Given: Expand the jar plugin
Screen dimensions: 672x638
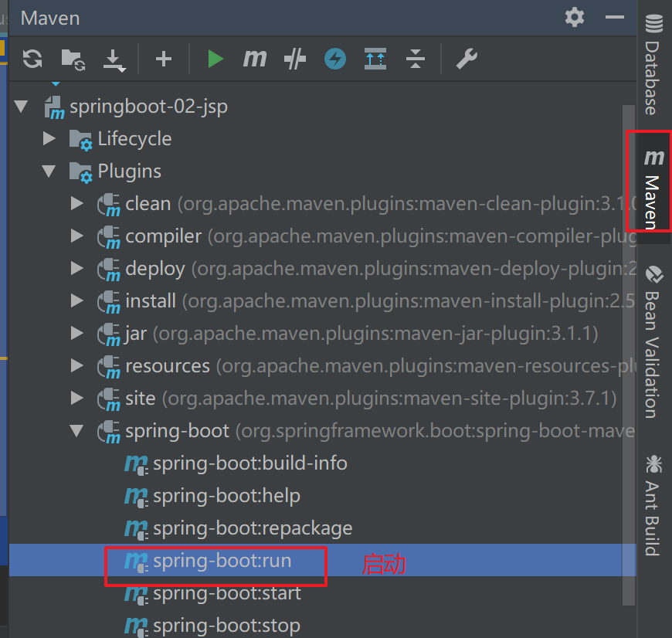Looking at the screenshot, I should coord(77,333).
